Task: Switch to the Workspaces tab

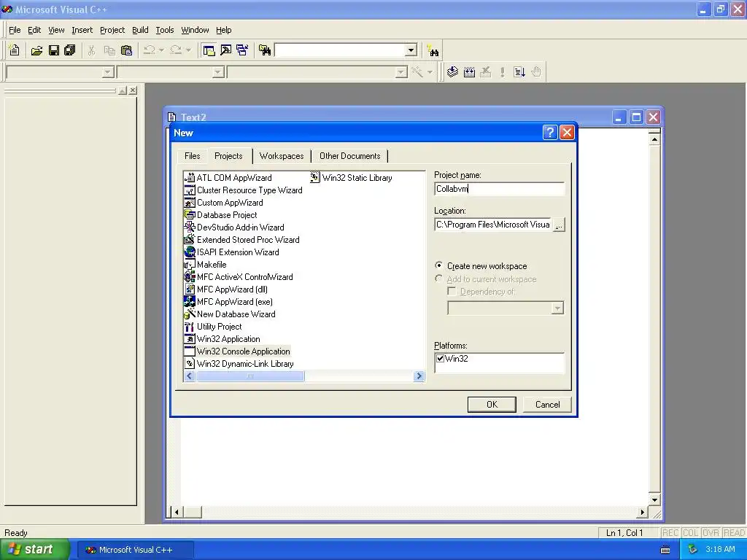Action: [282, 156]
